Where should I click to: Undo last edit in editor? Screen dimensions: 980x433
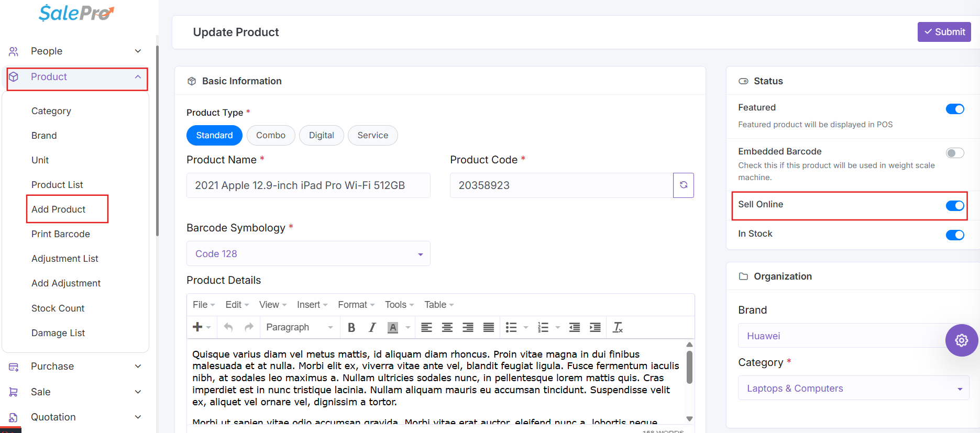[228, 327]
